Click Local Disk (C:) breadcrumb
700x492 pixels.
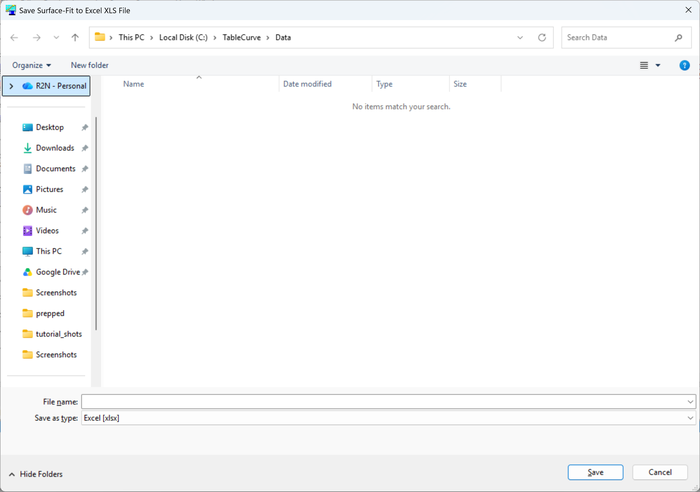[x=183, y=38]
